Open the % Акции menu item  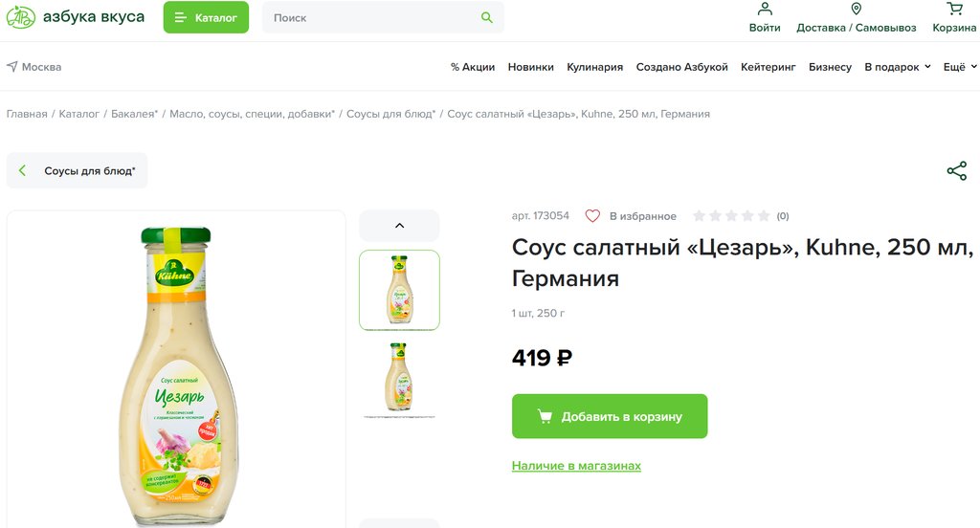(x=473, y=67)
